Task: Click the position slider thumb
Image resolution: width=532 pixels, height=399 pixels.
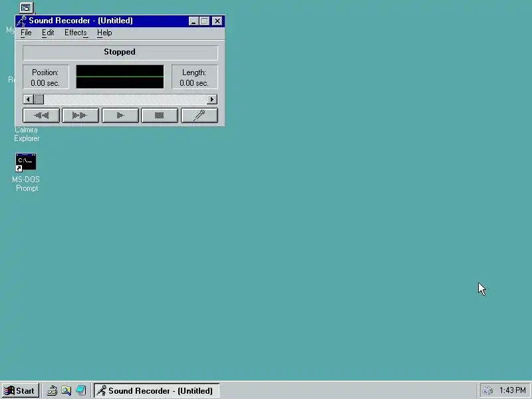Action: point(39,99)
